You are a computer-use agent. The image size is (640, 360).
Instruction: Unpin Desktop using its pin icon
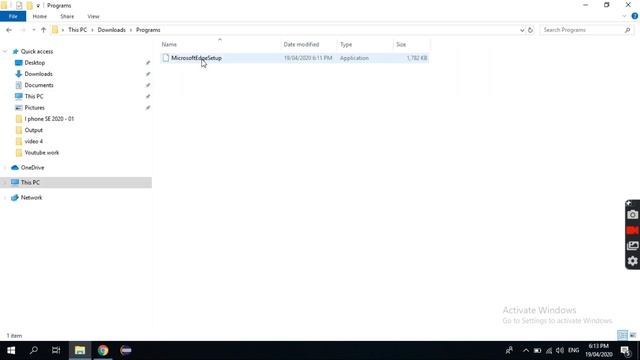(x=148, y=63)
